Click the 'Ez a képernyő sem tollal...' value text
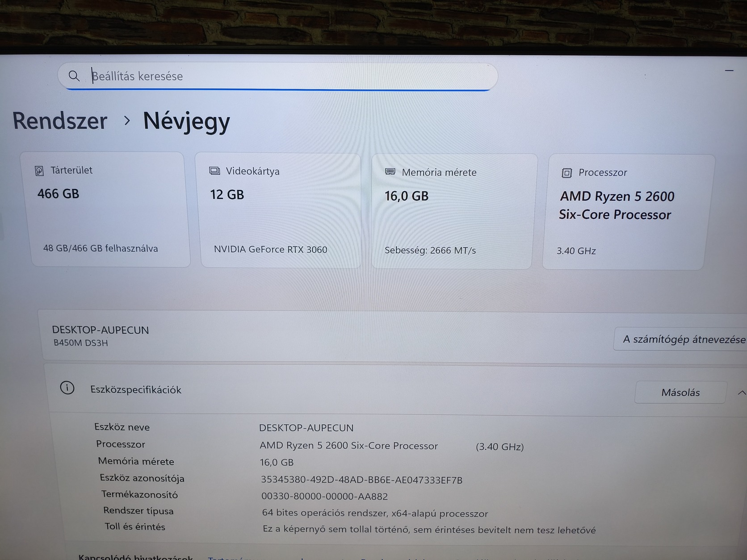Screen dimensions: 747x560 [x=429, y=530]
